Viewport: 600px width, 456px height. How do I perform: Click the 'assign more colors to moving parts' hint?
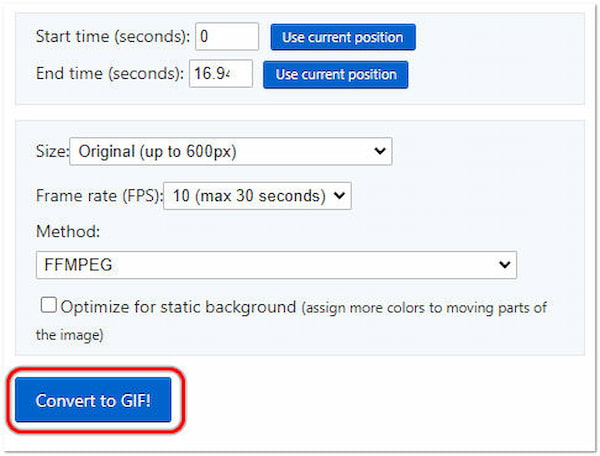click(x=425, y=308)
